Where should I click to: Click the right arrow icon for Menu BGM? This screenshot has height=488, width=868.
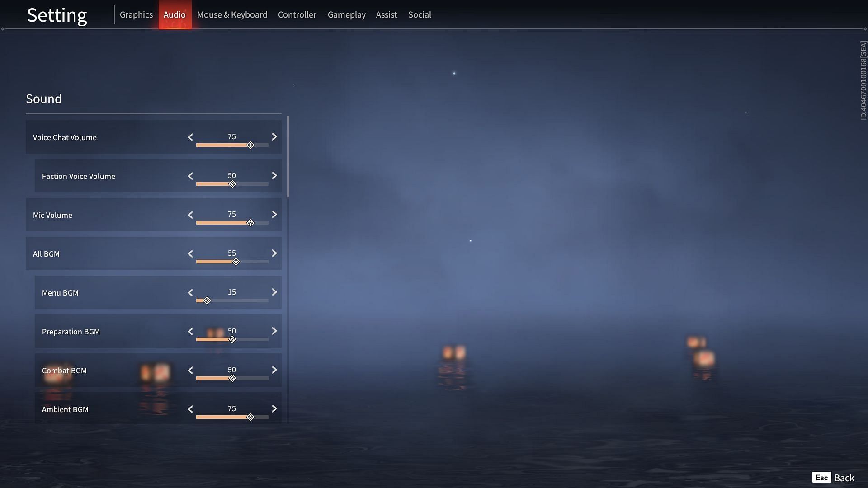[x=274, y=292]
